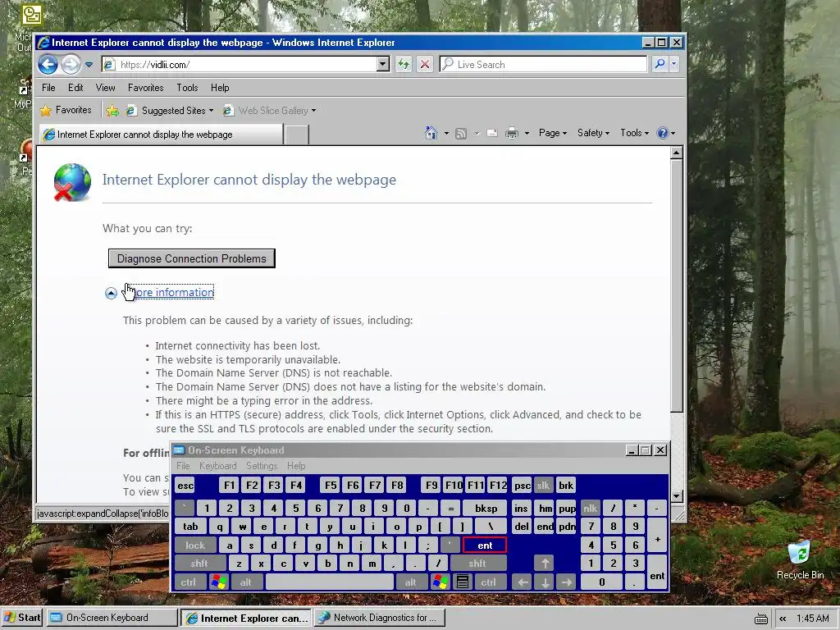Switch to Network Diagnostics taskbar button
Image resolution: width=840 pixels, height=630 pixels.
coord(380,618)
